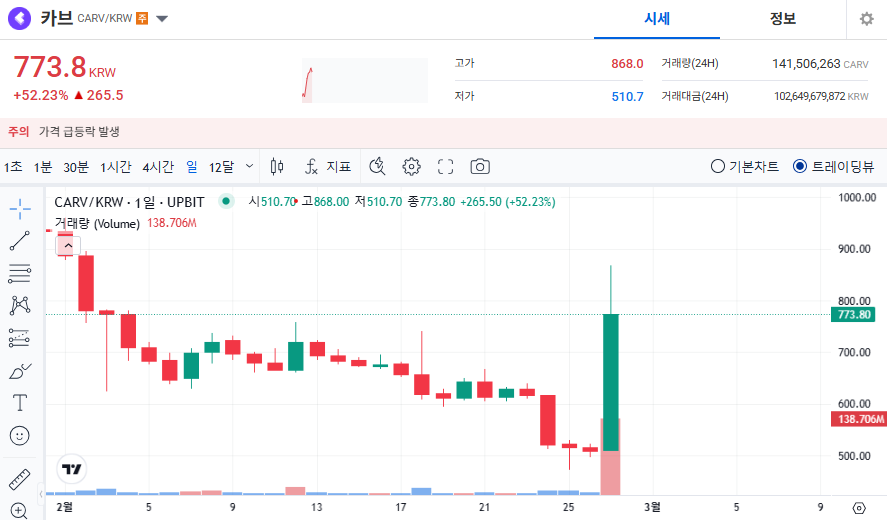
Task: Select the 트레이딩뷰 radio option
Action: 833,166
